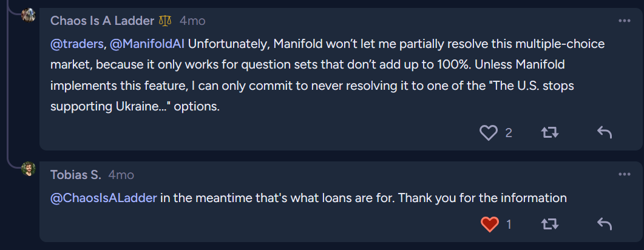Click the Tobias S. username
Image resolution: width=644 pixels, height=250 pixels.
tap(76, 175)
